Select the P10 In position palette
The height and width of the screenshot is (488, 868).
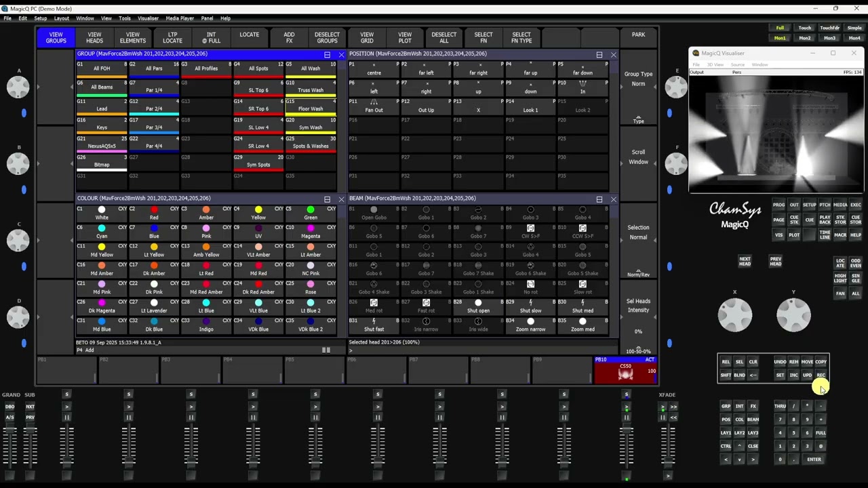pyautogui.click(x=583, y=87)
